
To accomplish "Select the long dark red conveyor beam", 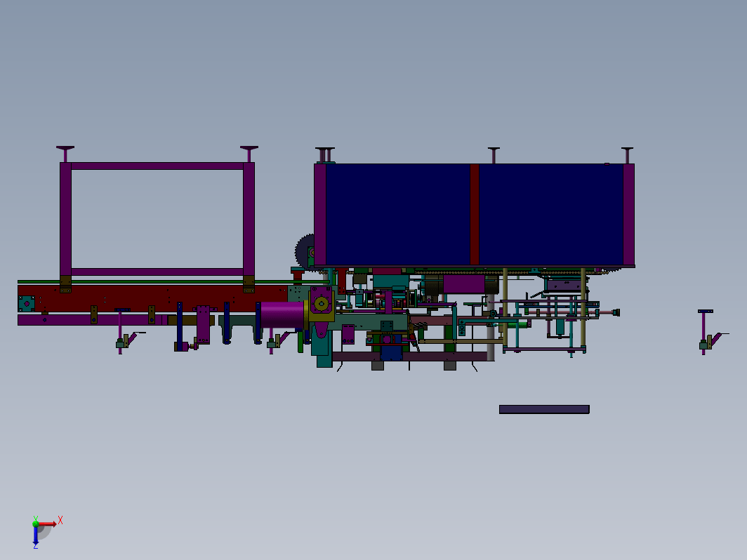I will pos(152,298).
